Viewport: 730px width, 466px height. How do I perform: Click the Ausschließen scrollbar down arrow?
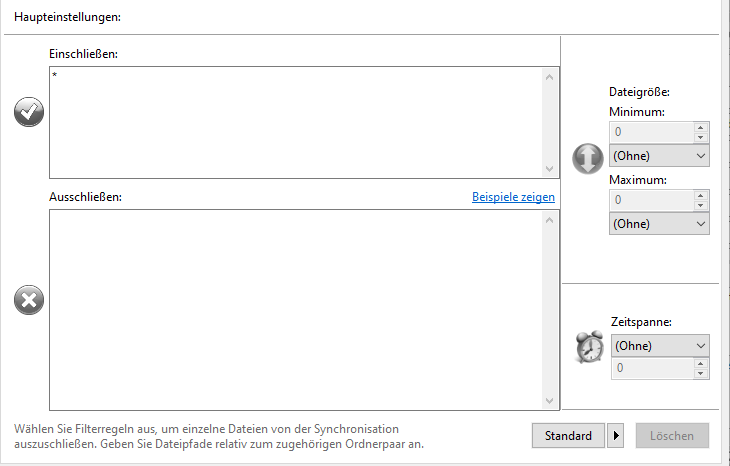[x=549, y=401]
